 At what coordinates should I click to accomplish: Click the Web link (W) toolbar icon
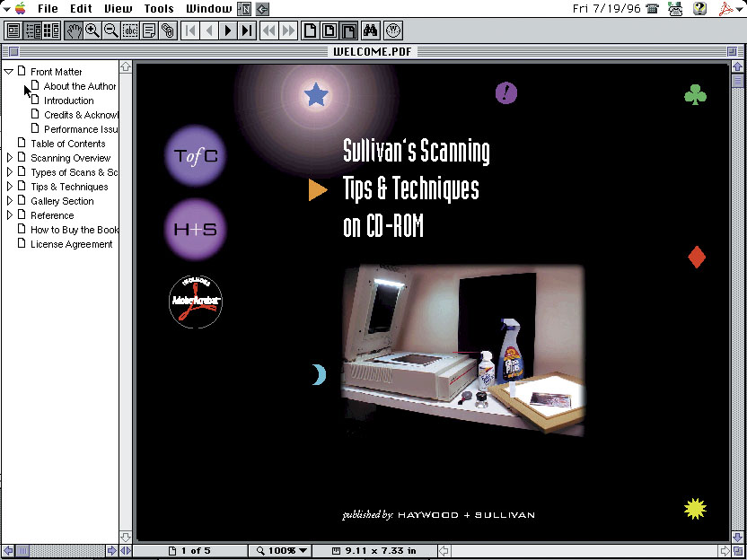tap(393, 31)
